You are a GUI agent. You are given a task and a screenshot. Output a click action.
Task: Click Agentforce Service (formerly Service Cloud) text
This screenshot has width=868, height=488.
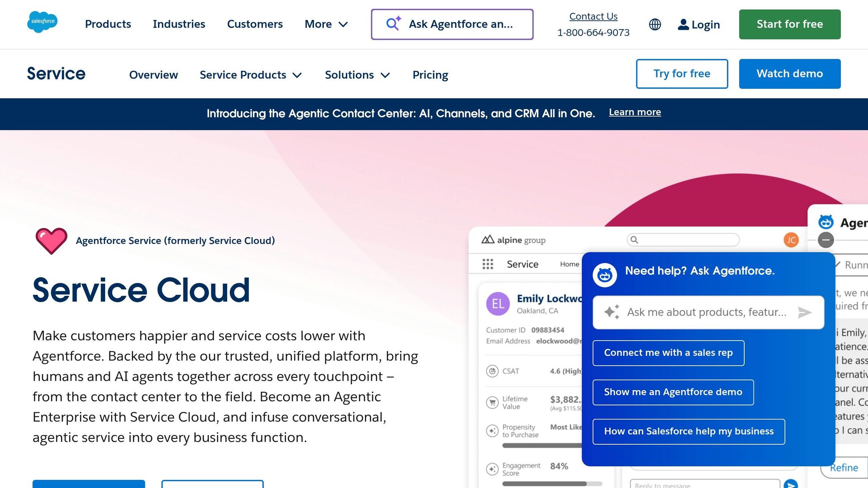click(175, 241)
